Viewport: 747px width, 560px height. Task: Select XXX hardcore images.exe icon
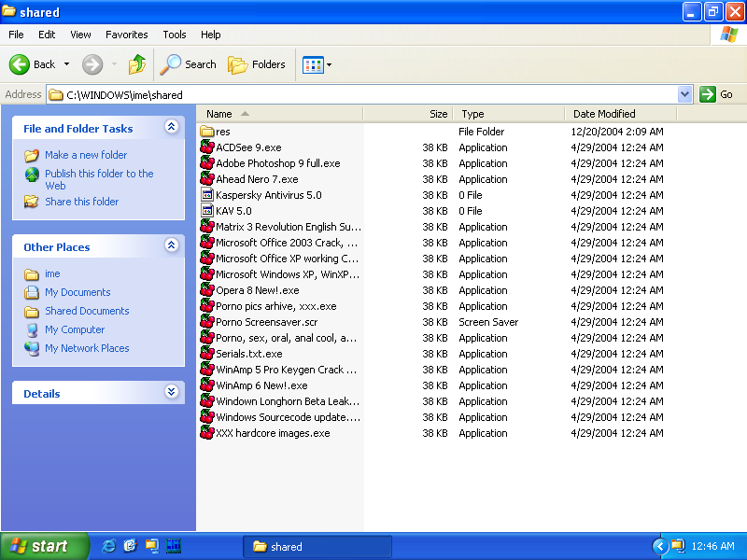pyautogui.click(x=206, y=432)
